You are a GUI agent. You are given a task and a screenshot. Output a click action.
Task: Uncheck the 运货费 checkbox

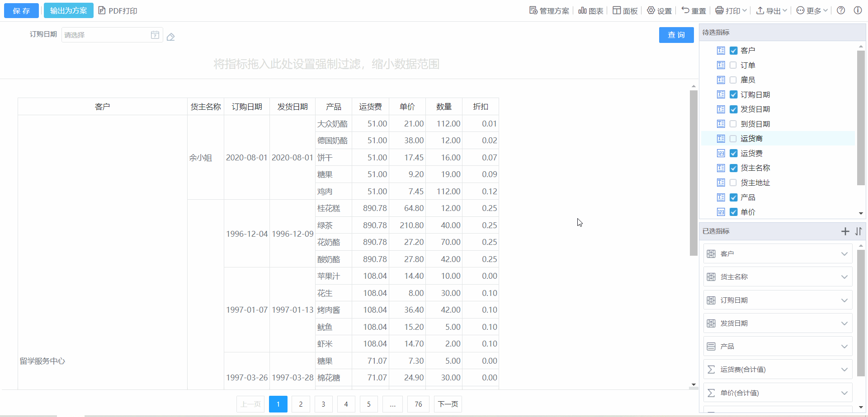[x=733, y=154]
